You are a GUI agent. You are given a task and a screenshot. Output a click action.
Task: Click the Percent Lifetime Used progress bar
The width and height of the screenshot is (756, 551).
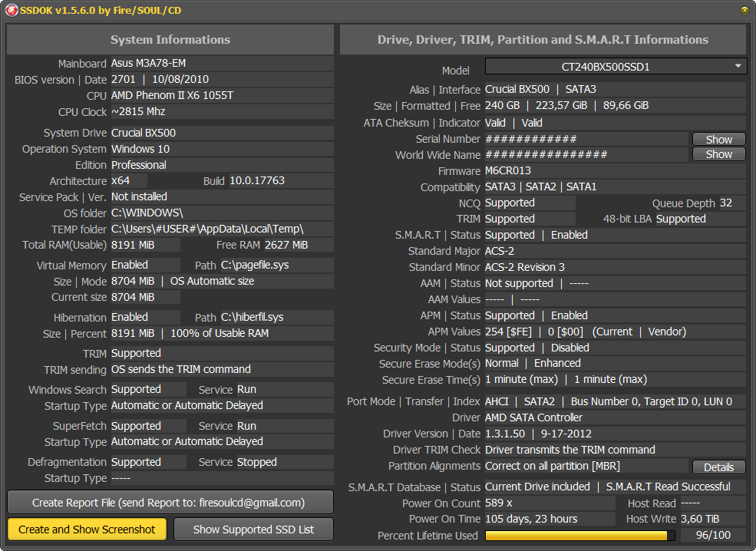[580, 536]
